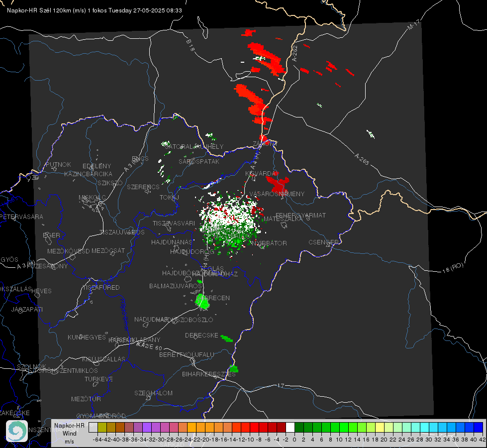Click the KUNHEGYES town label
Image resolution: width=487 pixels, height=448 pixels.
click(87, 337)
